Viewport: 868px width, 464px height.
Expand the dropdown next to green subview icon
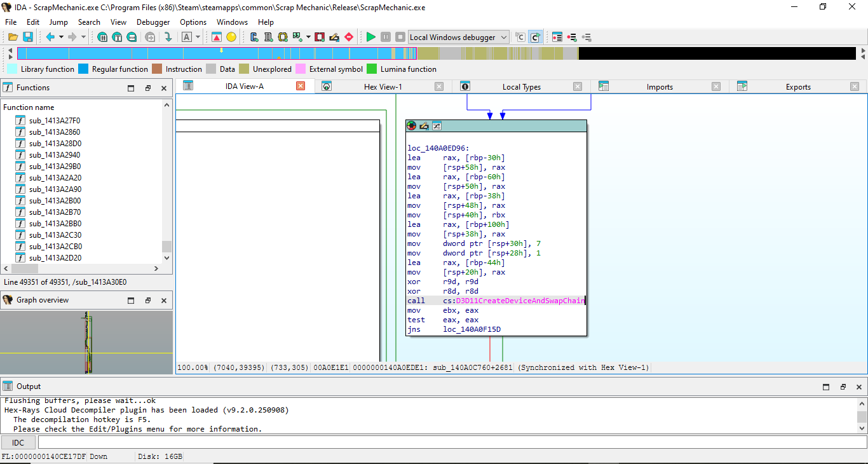[x=308, y=37]
